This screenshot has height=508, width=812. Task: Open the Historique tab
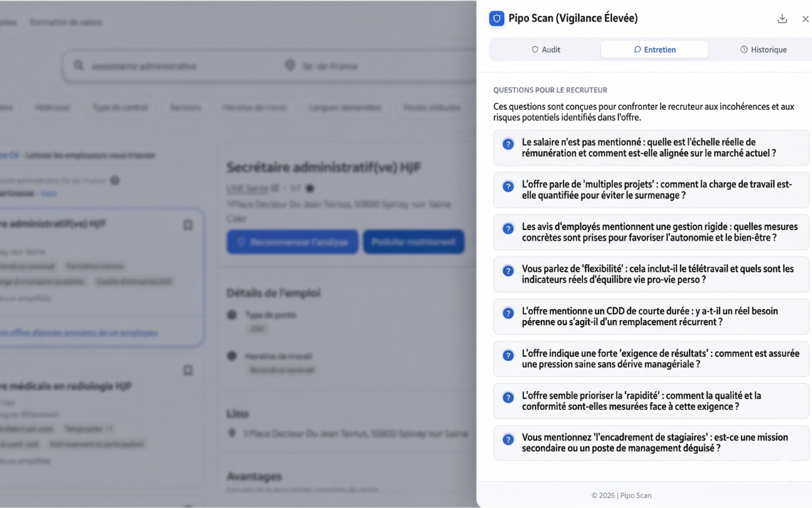point(763,50)
